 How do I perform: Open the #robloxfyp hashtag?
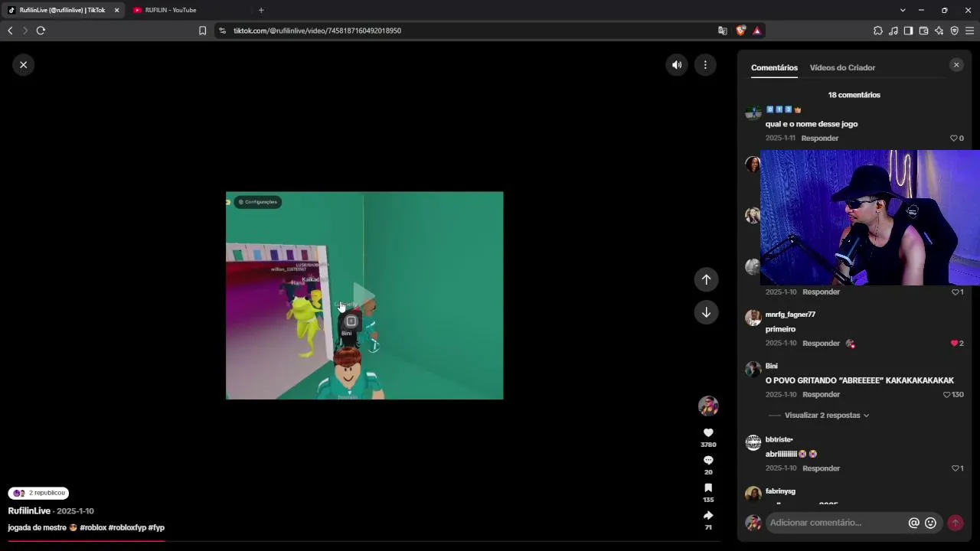(127, 527)
